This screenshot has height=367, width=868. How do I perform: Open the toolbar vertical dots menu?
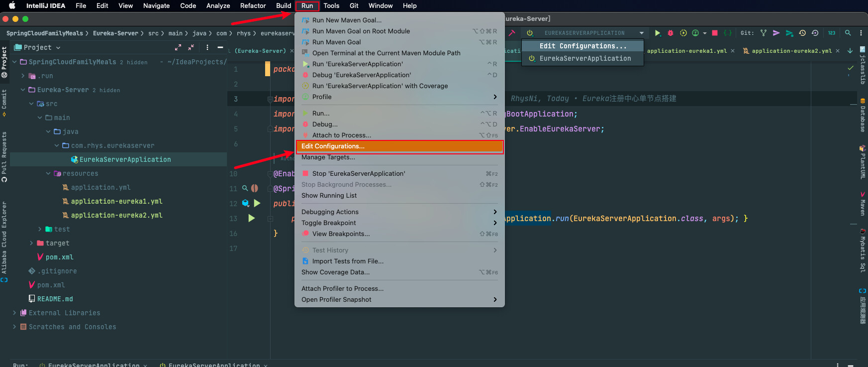[861, 33]
